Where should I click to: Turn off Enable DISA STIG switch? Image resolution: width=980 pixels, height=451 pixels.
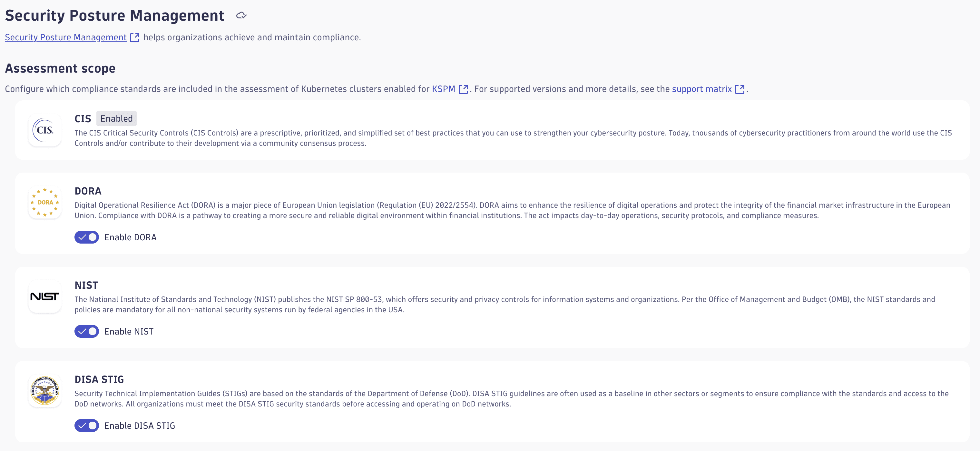coord(87,426)
